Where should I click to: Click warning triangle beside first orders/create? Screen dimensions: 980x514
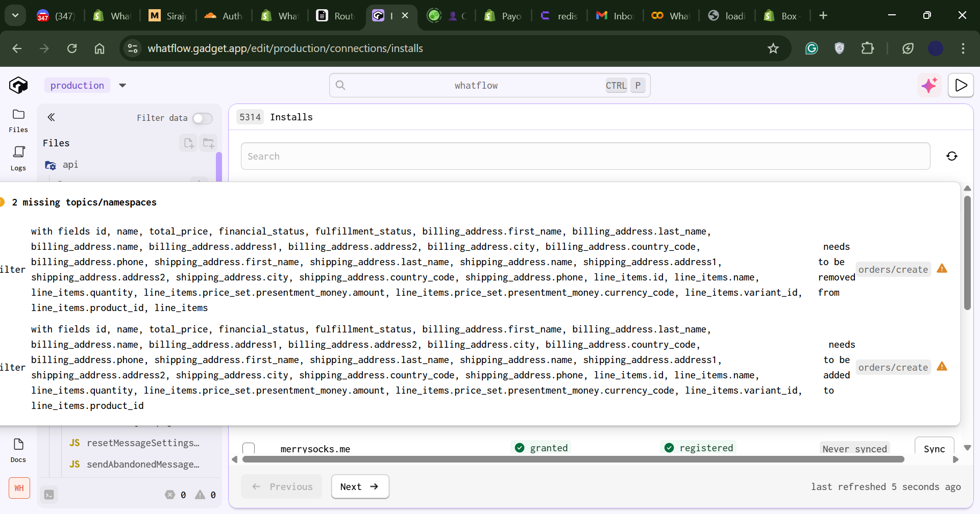pyautogui.click(x=942, y=269)
